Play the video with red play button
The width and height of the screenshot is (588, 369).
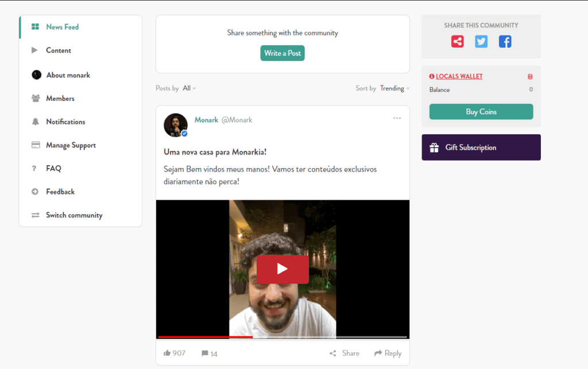[x=283, y=269]
